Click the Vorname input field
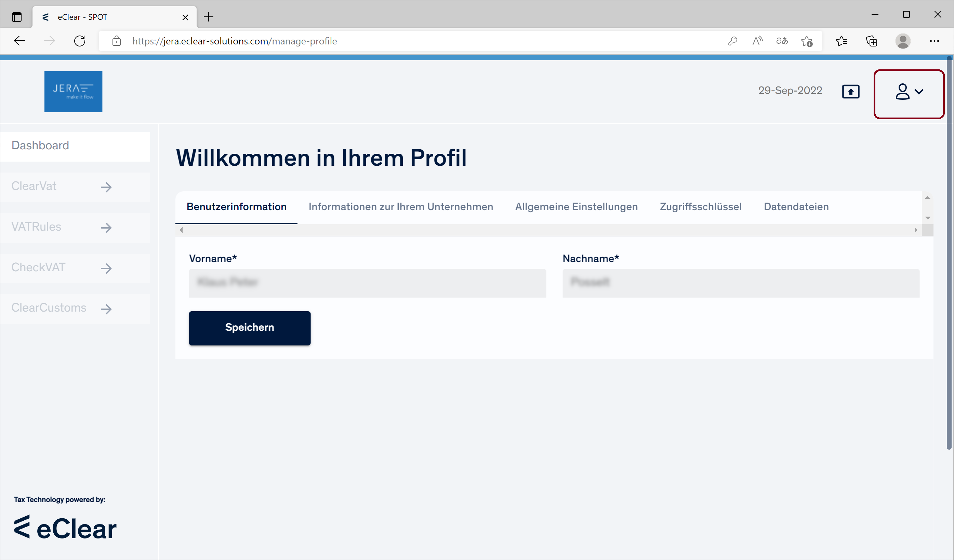 tap(367, 283)
